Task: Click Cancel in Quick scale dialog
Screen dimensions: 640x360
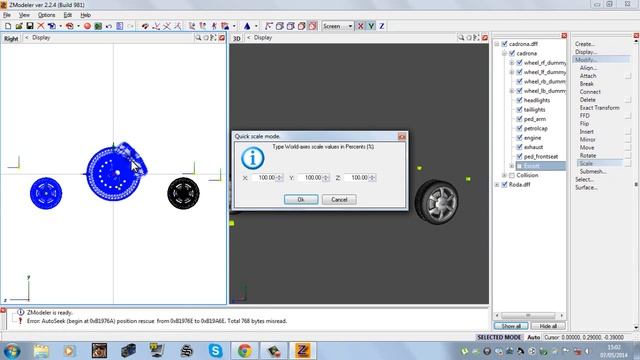Action: [339, 200]
